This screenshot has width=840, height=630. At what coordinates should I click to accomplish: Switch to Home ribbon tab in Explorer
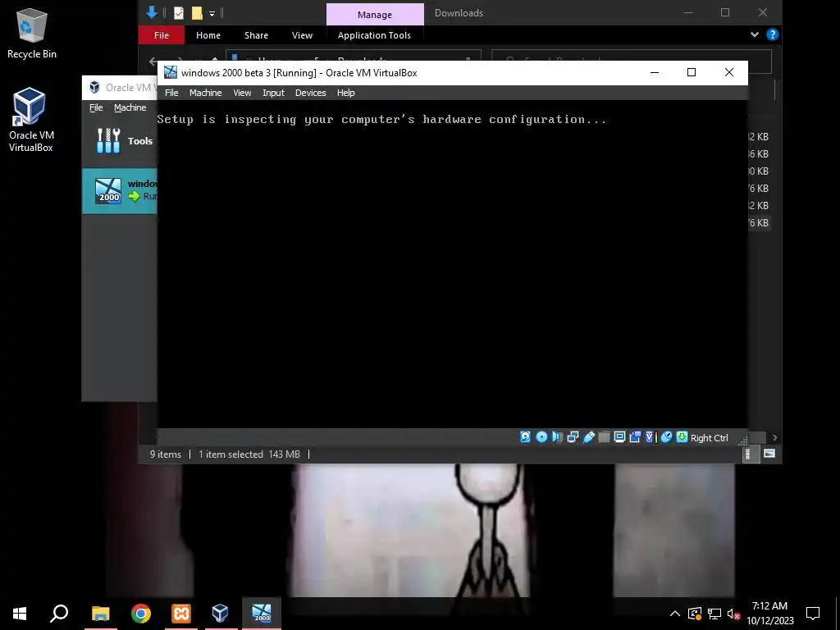208,35
